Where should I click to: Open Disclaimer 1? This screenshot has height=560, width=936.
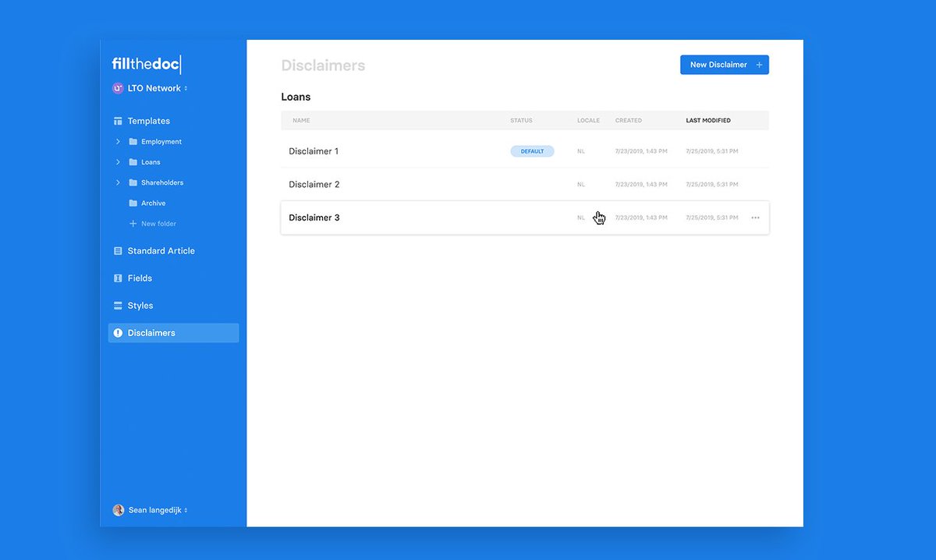[x=314, y=151]
